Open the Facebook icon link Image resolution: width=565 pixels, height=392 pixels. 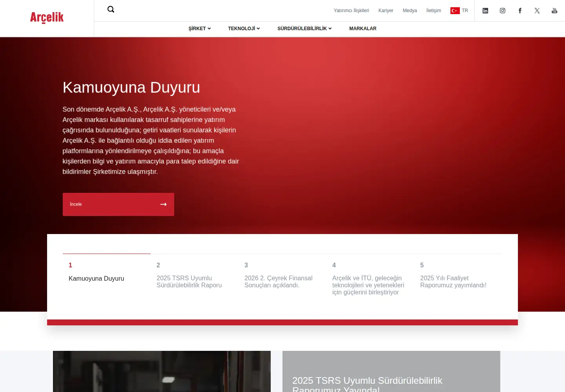(x=520, y=11)
